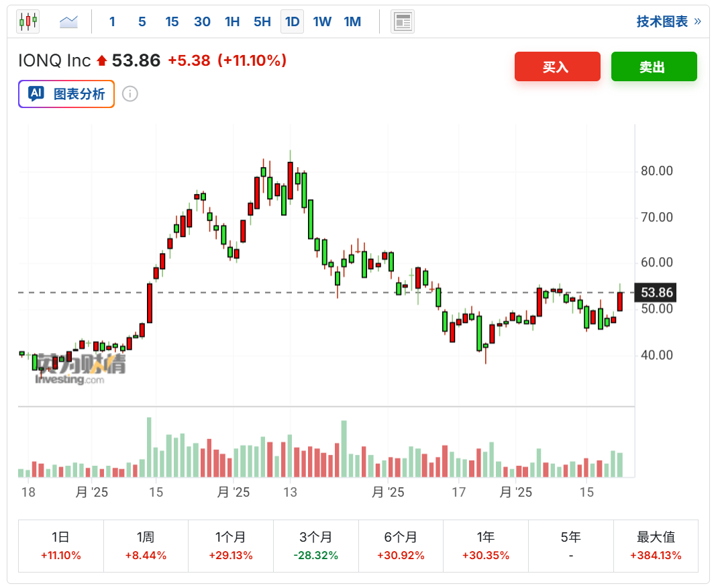Select the 1M monthly interval
This screenshot has width=718, height=588.
tap(352, 21)
